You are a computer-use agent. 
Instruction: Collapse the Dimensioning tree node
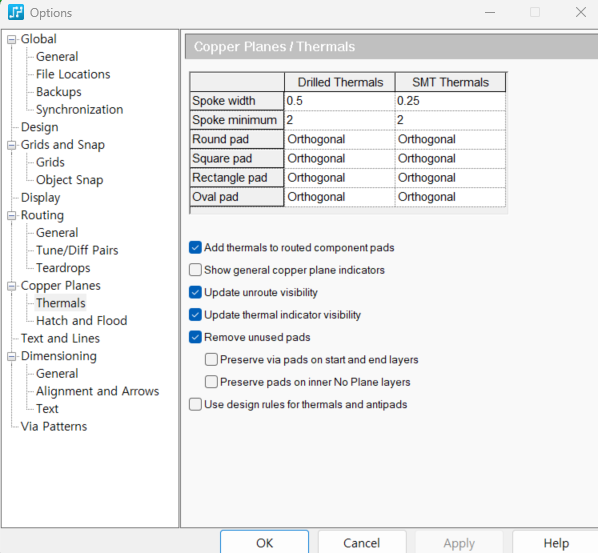tap(12, 356)
